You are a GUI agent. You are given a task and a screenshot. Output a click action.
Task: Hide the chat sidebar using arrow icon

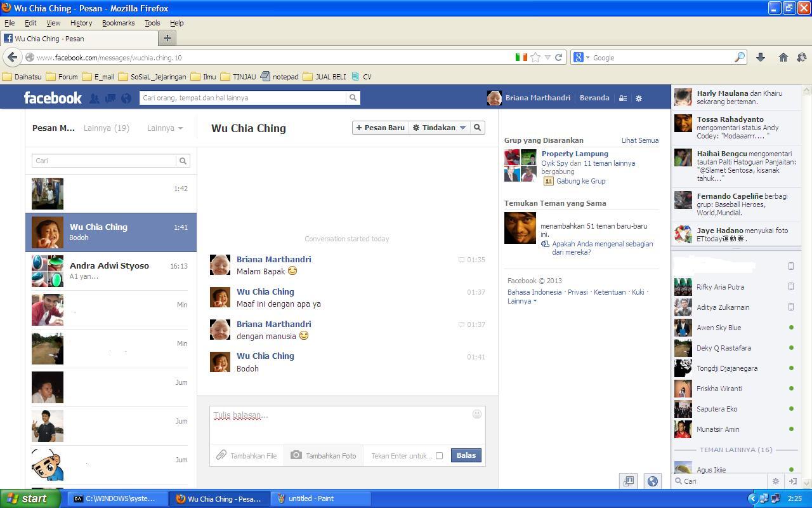[x=792, y=481]
